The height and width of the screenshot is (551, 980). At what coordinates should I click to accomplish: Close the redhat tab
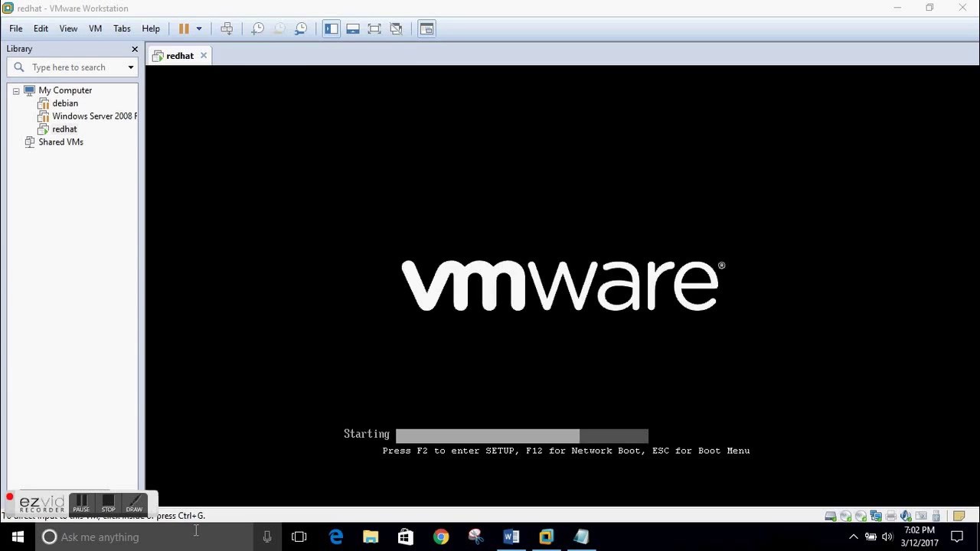[x=204, y=55]
